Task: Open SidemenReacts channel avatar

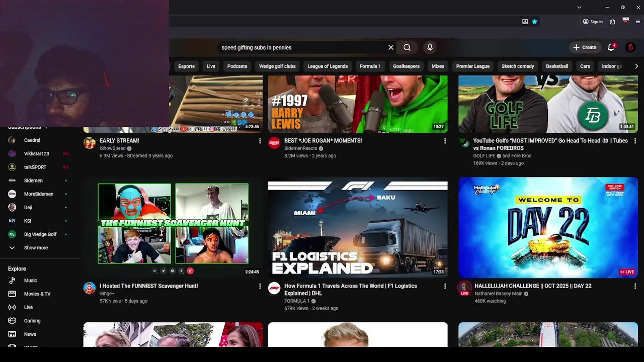Action: click(274, 143)
